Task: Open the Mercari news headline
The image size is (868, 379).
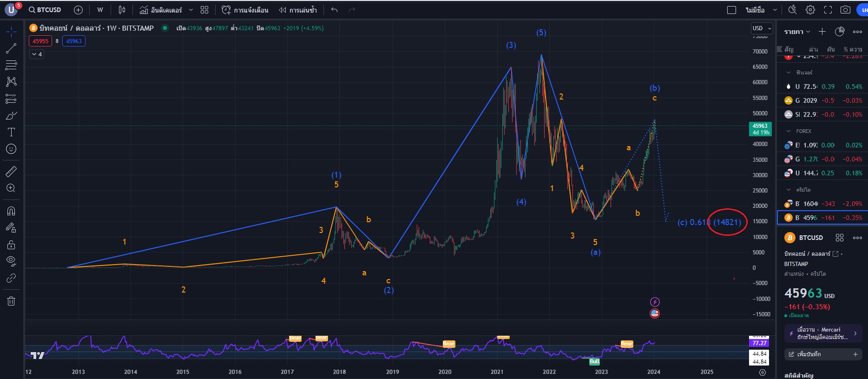Action: (823, 333)
